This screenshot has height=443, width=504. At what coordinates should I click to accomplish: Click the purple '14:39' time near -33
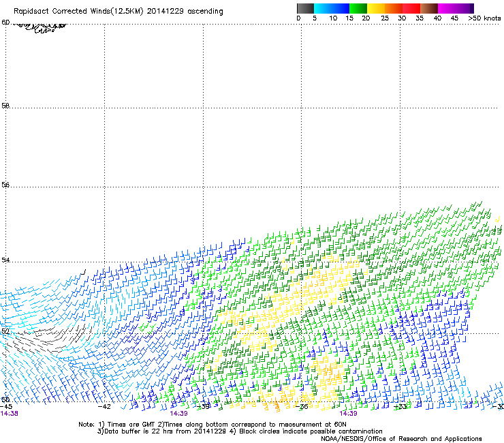[348, 414]
